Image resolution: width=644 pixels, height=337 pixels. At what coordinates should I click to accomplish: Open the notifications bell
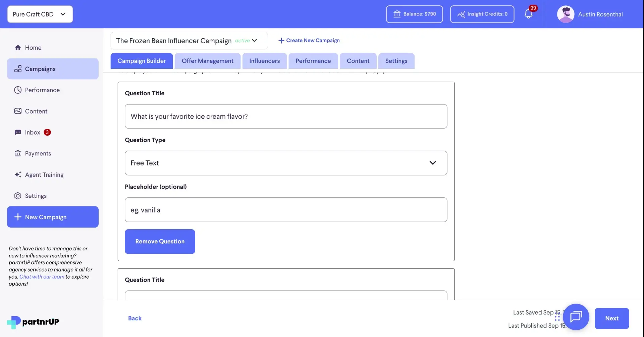(529, 14)
